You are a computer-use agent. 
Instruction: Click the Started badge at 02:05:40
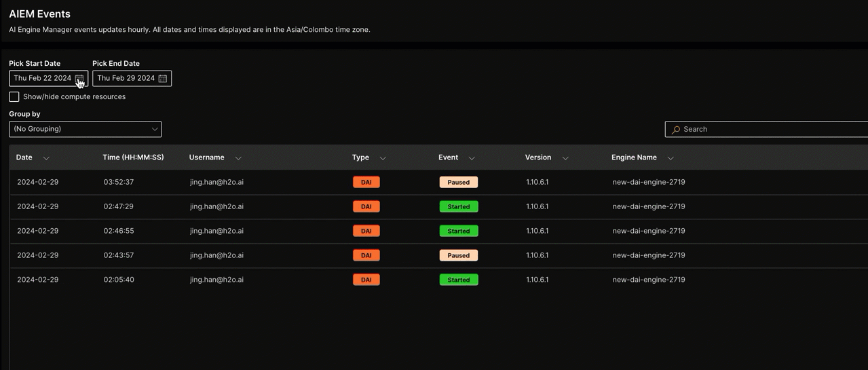[458, 280]
